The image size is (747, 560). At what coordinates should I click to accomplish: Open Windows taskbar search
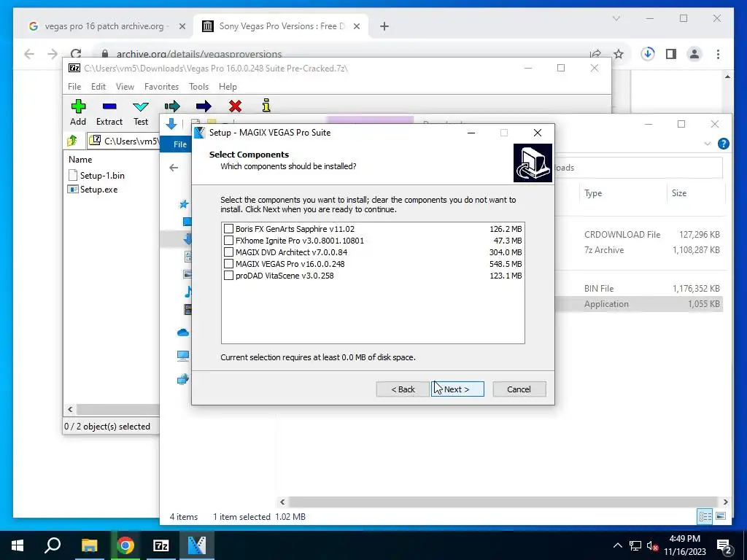point(53,545)
